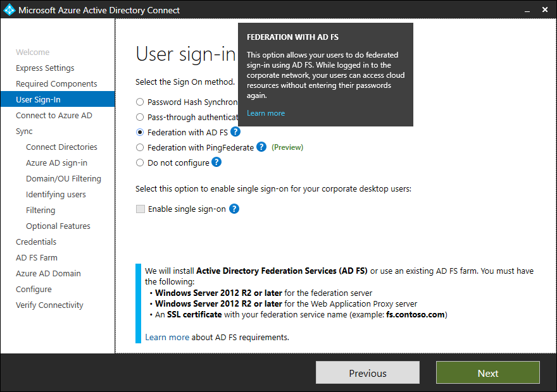Select the Federation with AD FS radio button

[139, 132]
